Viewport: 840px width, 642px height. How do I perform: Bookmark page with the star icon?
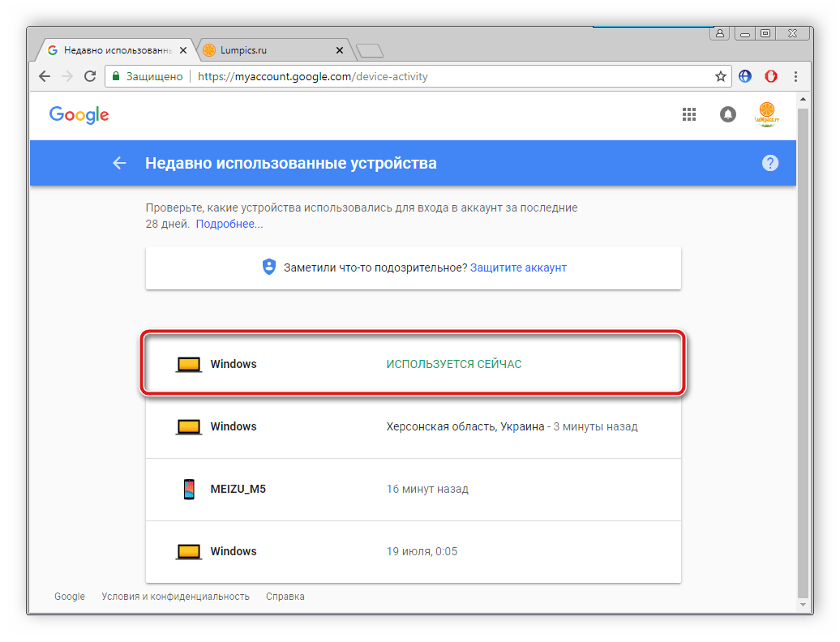720,77
